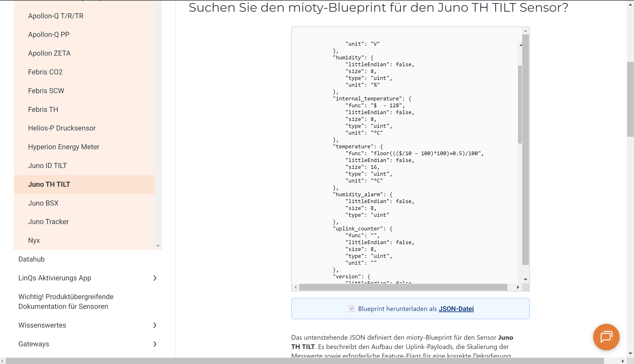The height and width of the screenshot is (364, 634).
Task: Click the code box inner vertical scrollbar thumb
Action: [x=520, y=104]
